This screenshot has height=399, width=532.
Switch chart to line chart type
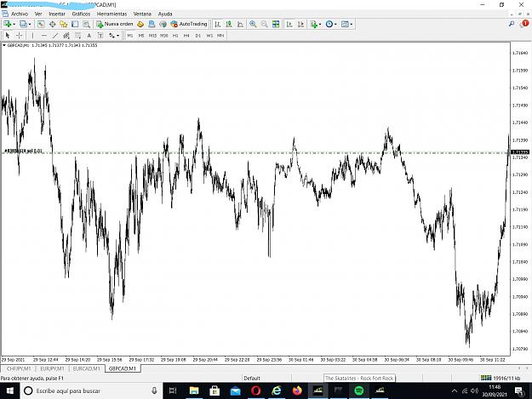240,24
